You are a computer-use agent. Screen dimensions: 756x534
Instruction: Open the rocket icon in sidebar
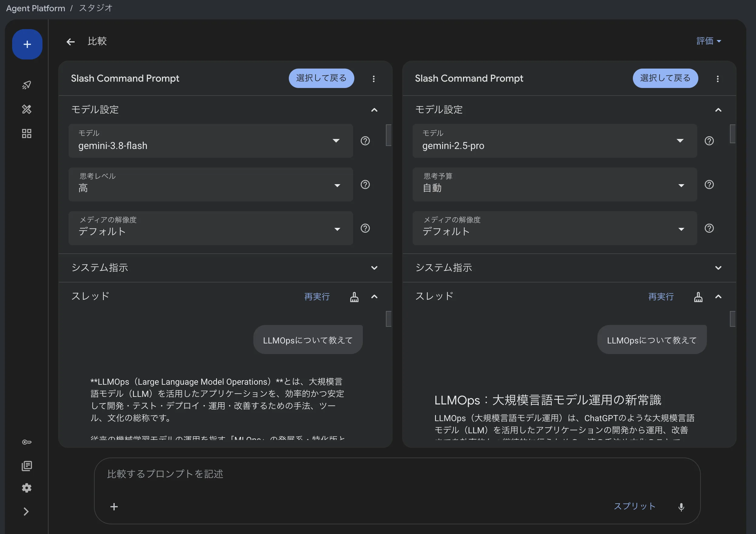click(x=27, y=85)
